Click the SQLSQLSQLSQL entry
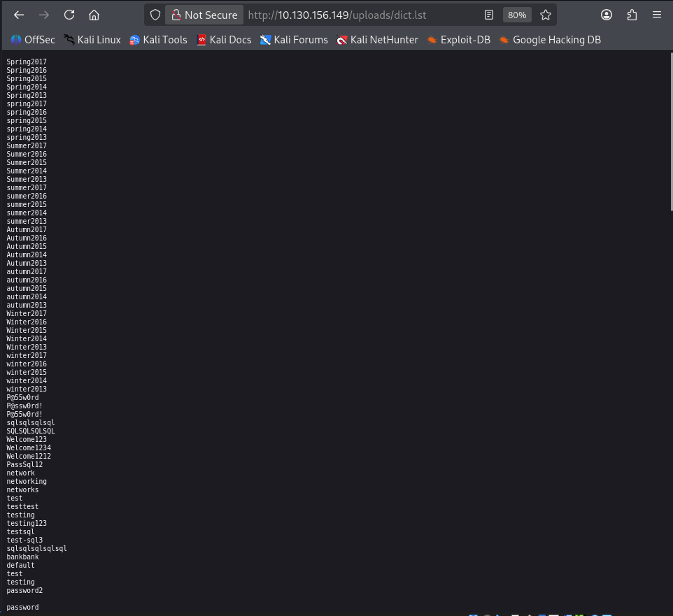 click(x=31, y=431)
